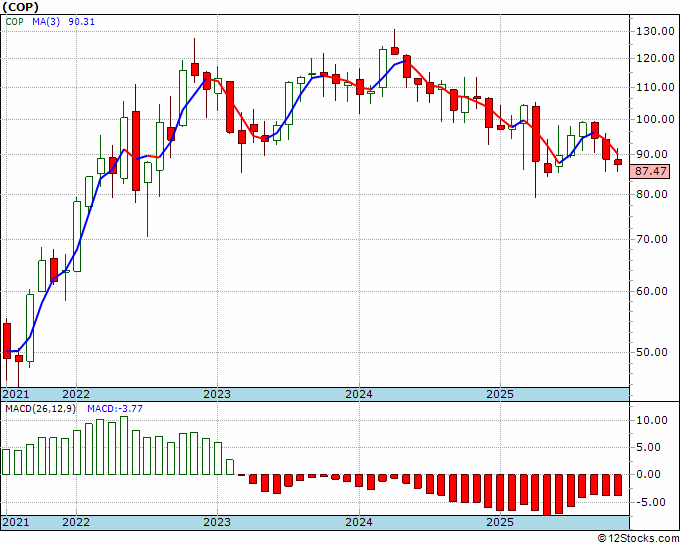This screenshot has height=546, width=680.
Task: Click the tallest green MACD histogram bar
Action: 124,445
